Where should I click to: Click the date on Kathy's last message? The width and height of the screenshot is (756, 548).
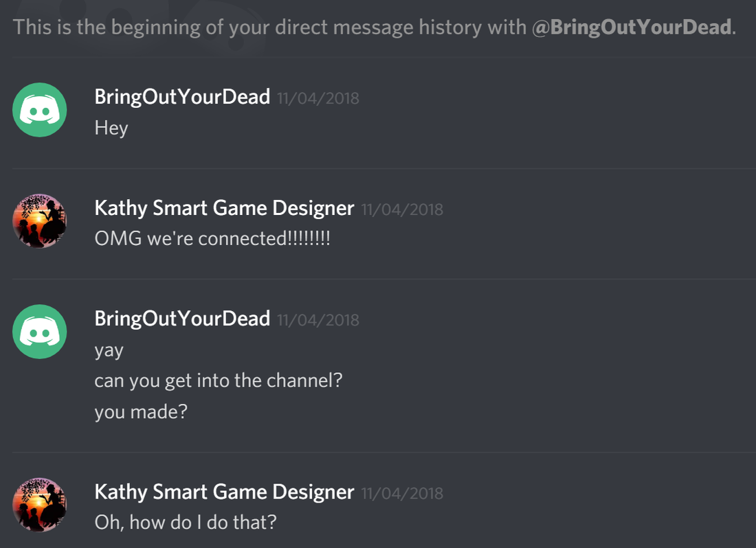tap(402, 494)
